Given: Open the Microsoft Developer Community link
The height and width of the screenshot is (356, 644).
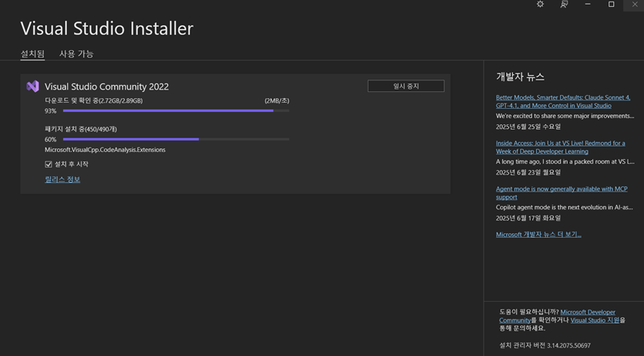Looking at the screenshot, I should click(x=588, y=312).
